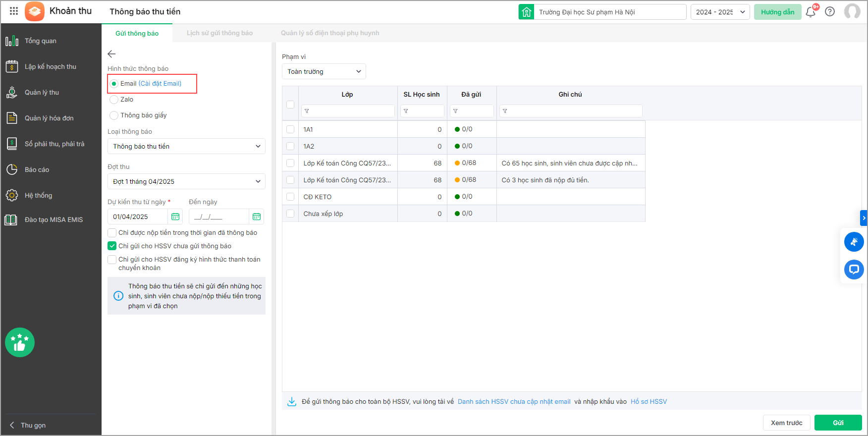Viewport: 868px width, 436px height.
Task: Click the Lớp column filter field
Action: 351,111
